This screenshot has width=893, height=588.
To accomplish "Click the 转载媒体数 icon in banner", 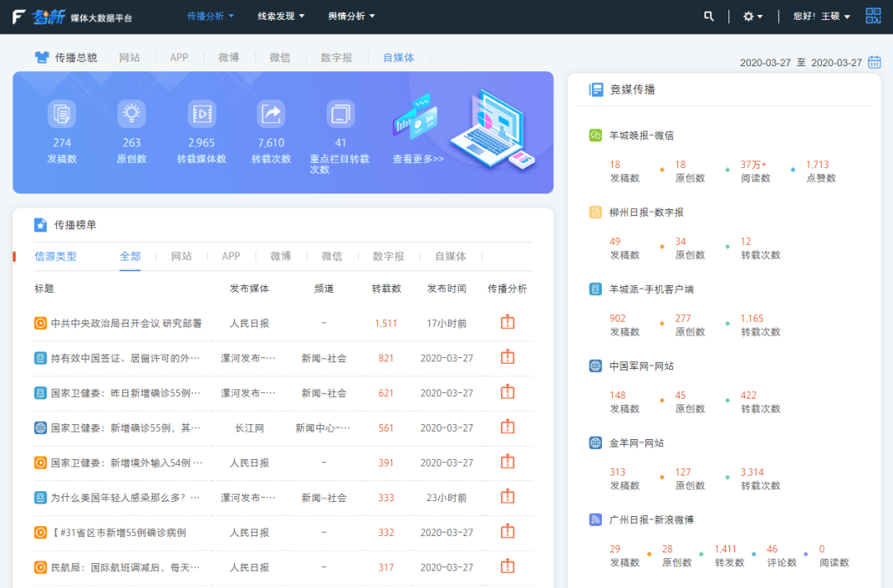I will click(201, 113).
